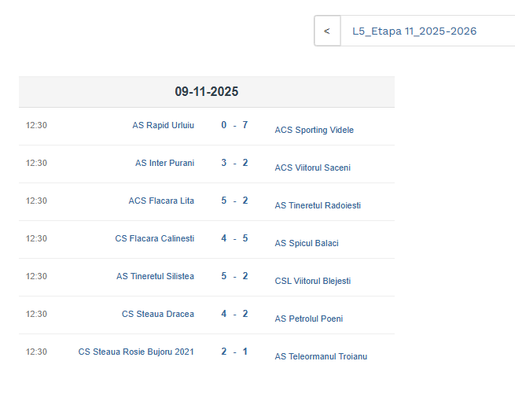
Task: Open AS Rapid Urluiu team page
Action: (x=163, y=125)
